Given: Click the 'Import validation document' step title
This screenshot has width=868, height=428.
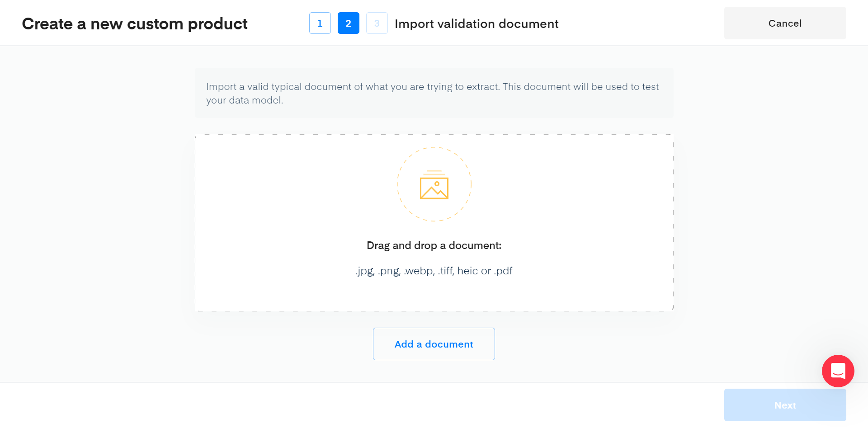Looking at the screenshot, I should coord(476,24).
